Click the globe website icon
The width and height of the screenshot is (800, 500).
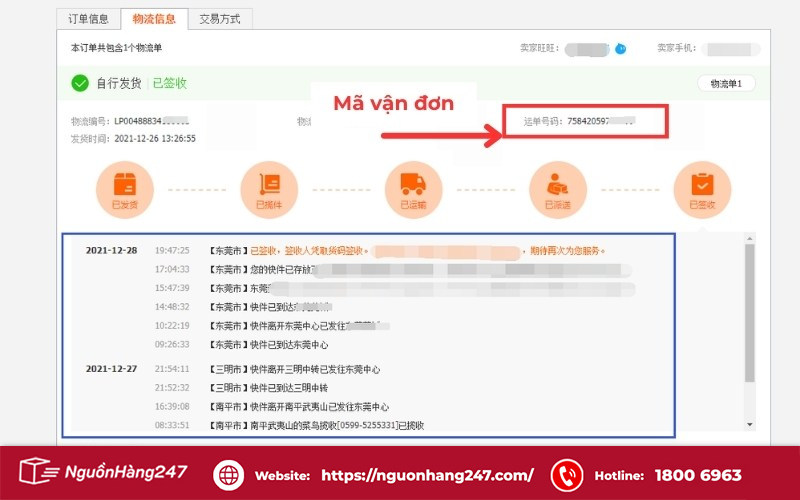coord(229,475)
